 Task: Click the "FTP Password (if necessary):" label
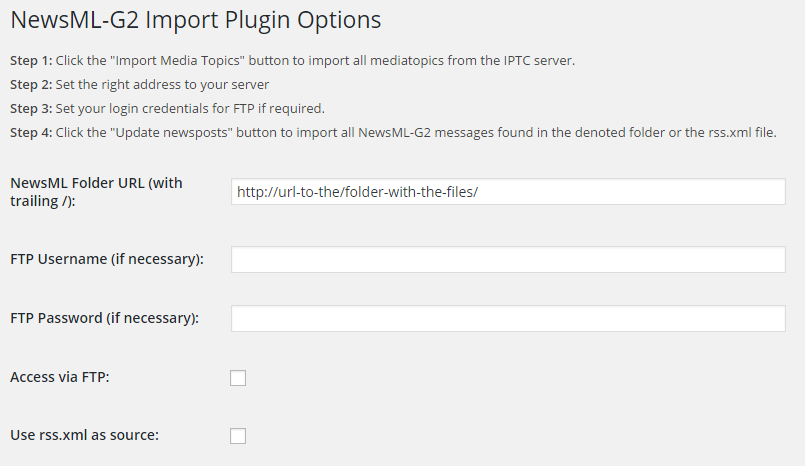[x=104, y=319]
